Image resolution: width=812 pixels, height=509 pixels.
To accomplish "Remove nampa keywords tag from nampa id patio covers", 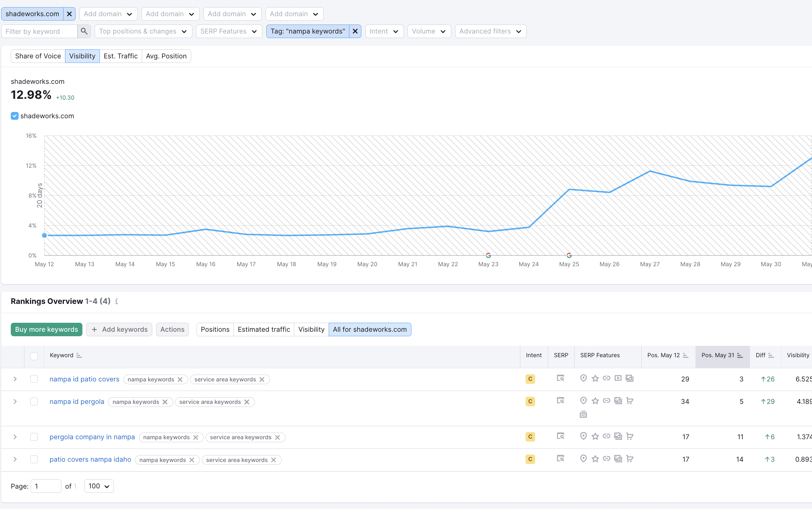I will pyautogui.click(x=180, y=380).
